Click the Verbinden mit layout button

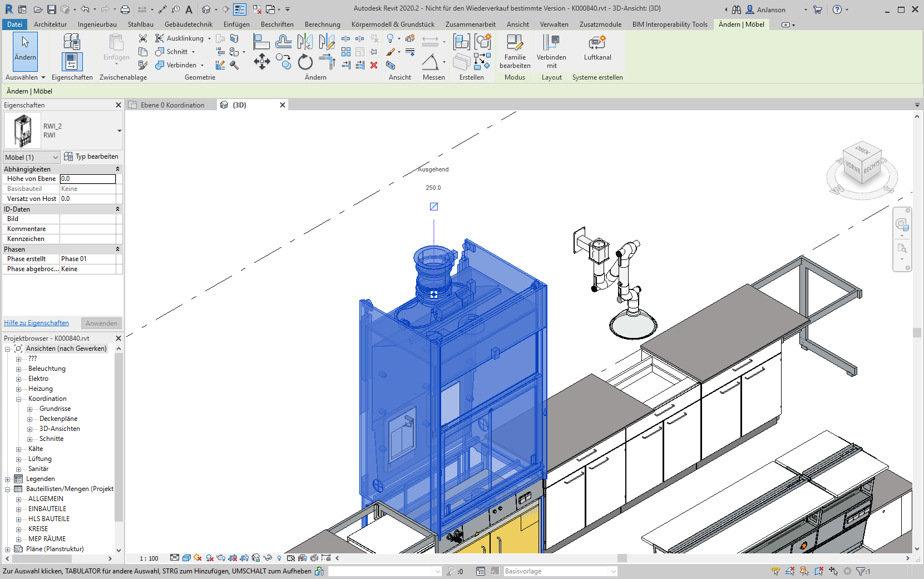click(x=551, y=51)
